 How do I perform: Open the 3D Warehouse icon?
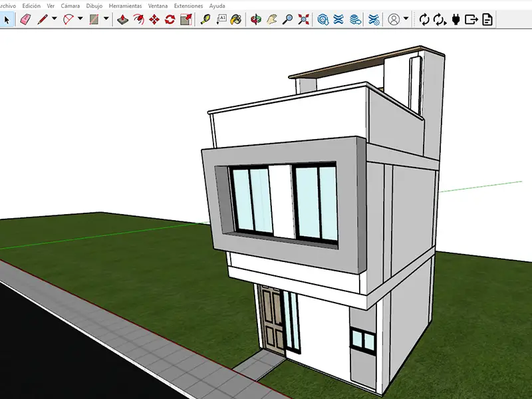pos(323,19)
